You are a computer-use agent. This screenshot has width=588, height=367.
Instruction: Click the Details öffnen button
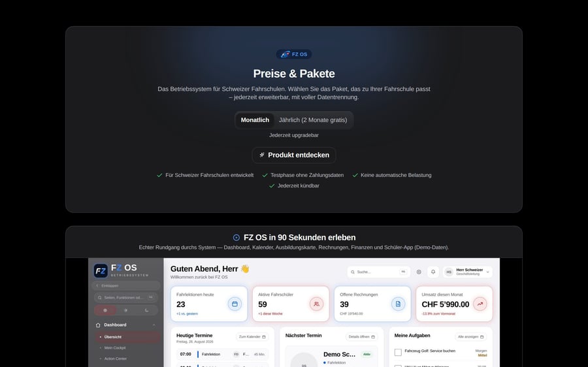coord(362,337)
